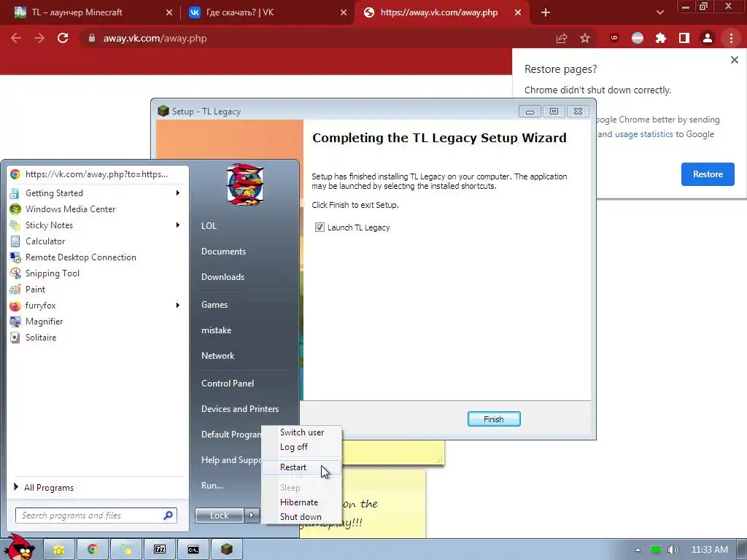Expand Getting Started submenu arrow
747x560 pixels.
tap(178, 192)
